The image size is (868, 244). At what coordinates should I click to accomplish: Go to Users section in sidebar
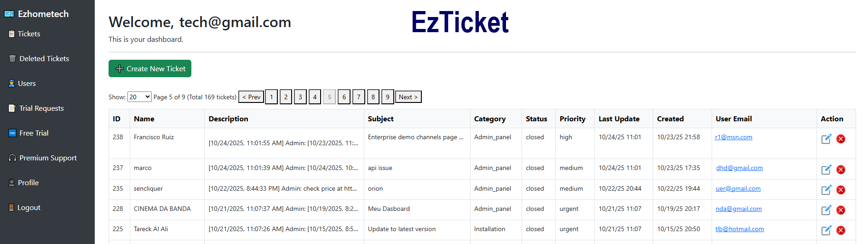(x=26, y=84)
